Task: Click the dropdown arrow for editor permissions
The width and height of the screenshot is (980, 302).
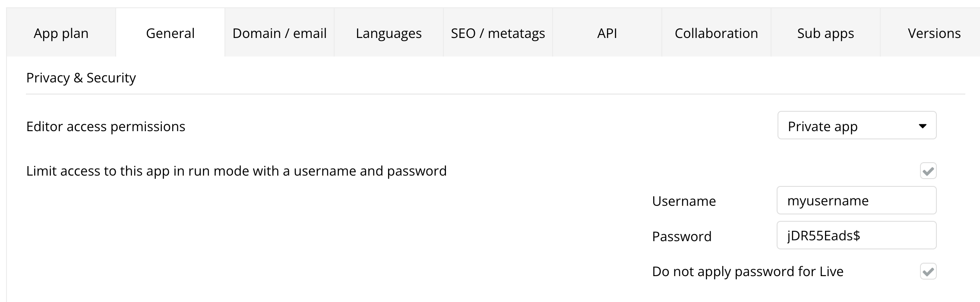Action: (923, 126)
